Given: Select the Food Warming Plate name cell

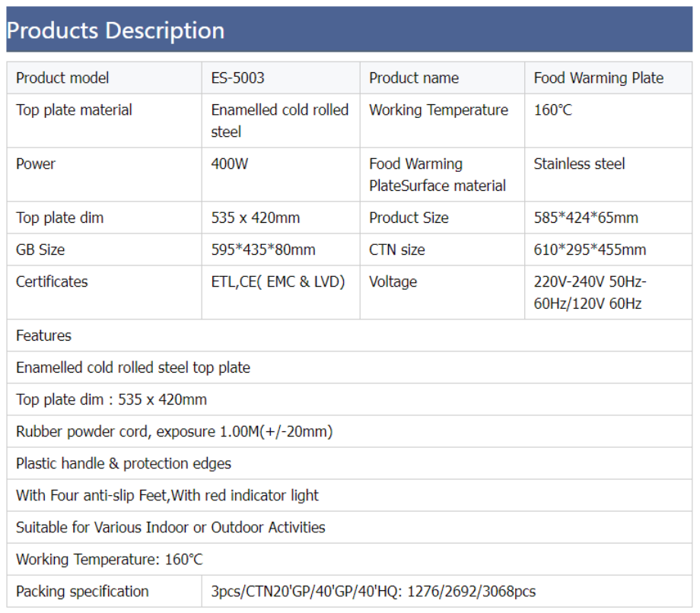Looking at the screenshot, I should pos(598,78).
